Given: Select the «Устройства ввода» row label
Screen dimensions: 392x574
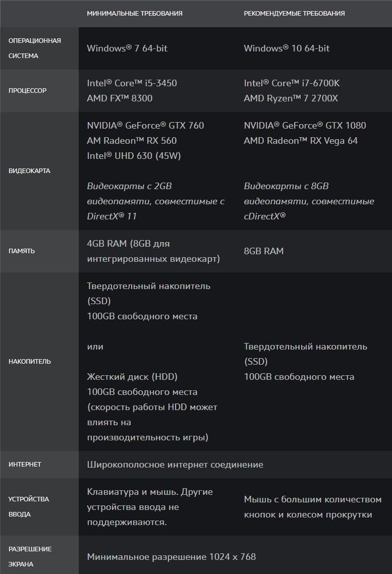Looking at the screenshot, I should (x=29, y=506).
